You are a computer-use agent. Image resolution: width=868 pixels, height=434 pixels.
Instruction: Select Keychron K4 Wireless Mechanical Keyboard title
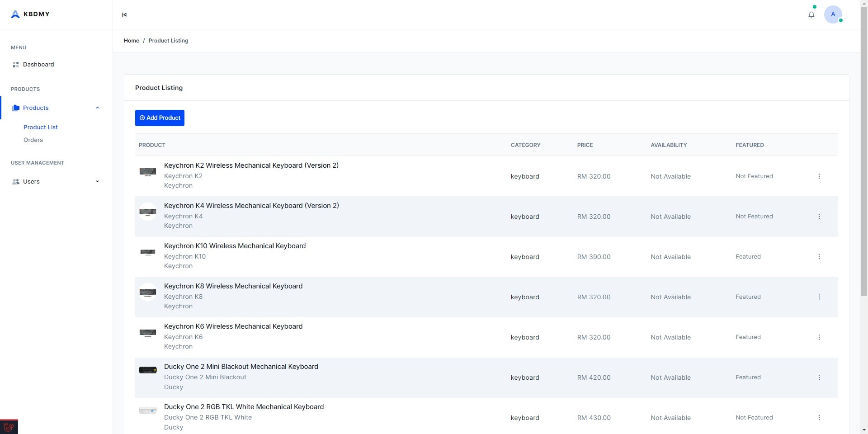(x=251, y=206)
